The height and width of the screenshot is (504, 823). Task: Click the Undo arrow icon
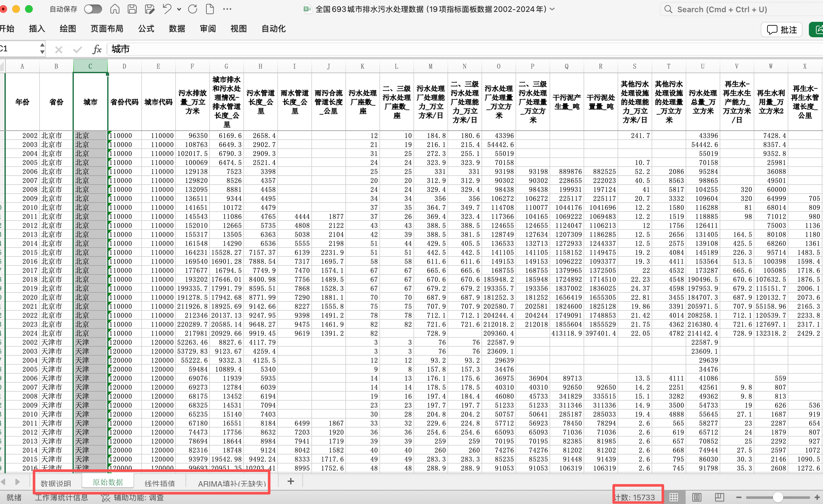[167, 9]
